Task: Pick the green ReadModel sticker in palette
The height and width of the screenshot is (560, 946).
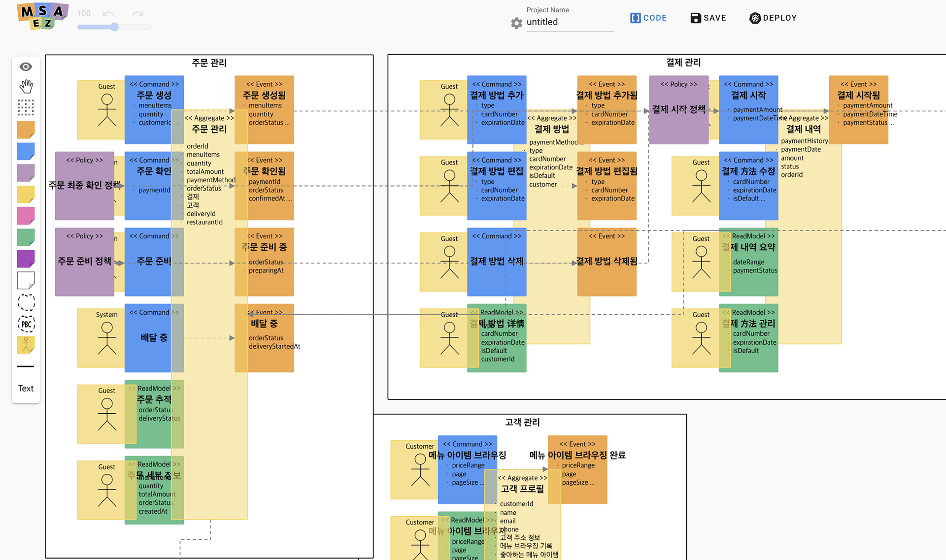Action: coord(26,237)
